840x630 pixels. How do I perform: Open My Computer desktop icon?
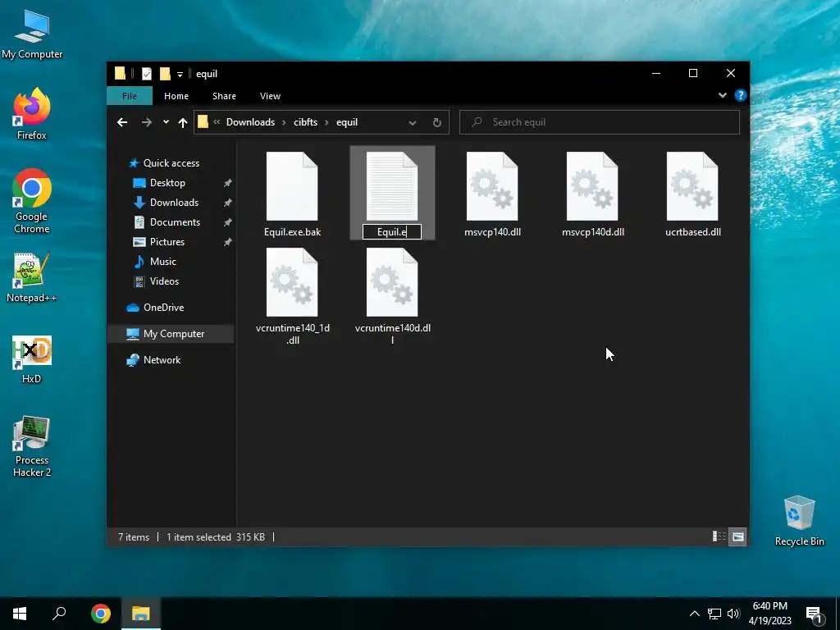32,34
